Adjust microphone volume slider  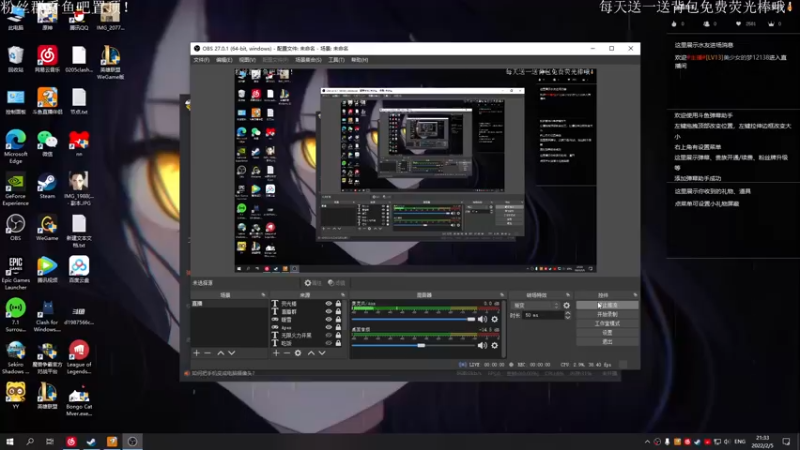click(x=413, y=319)
